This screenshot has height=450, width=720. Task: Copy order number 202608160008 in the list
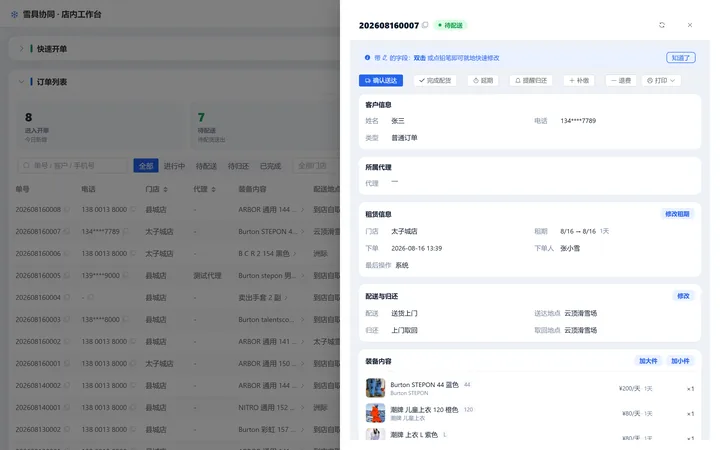(67, 209)
